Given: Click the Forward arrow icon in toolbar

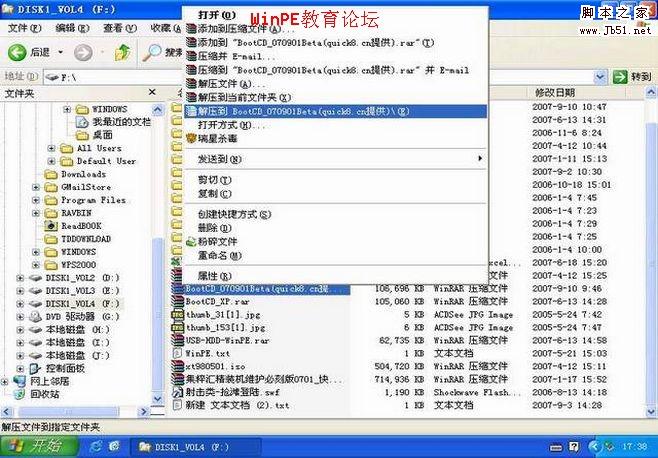Looking at the screenshot, I should pyautogui.click(x=83, y=53).
